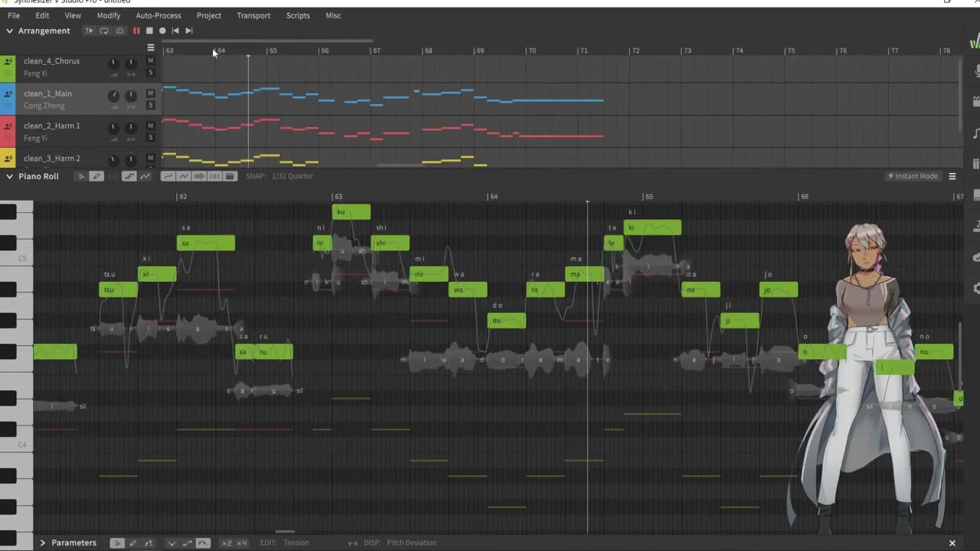This screenshot has width=980, height=551.
Task: Mute the clean_3_Harm 2 track
Action: [150, 158]
